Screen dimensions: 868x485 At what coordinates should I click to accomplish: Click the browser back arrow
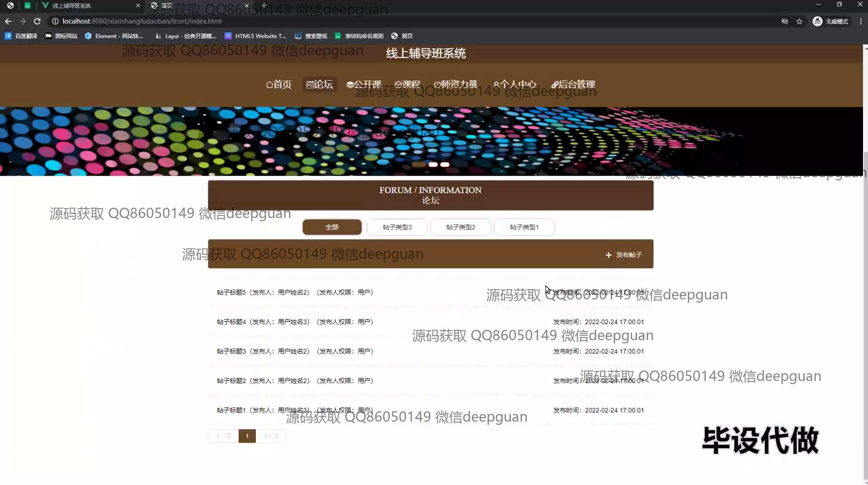(8, 21)
